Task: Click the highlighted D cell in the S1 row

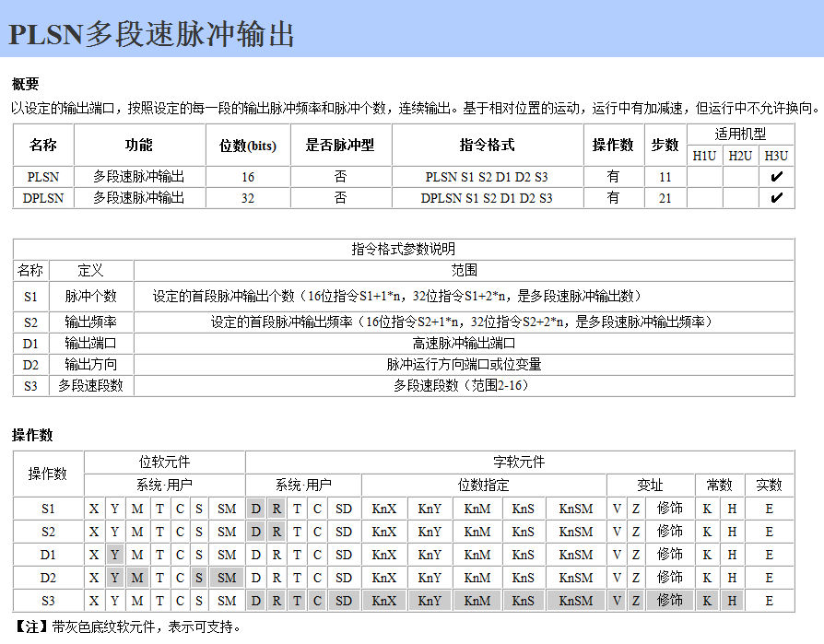Action: [x=255, y=509]
